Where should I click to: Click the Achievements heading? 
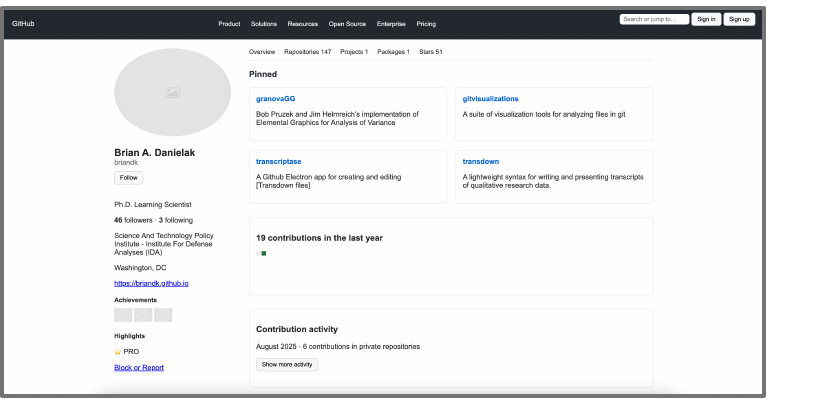click(135, 300)
